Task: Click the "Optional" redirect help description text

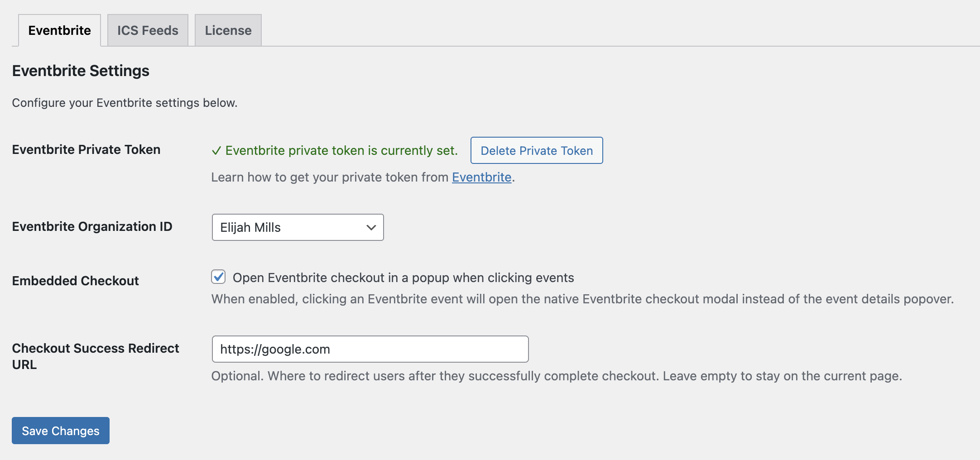Action: coord(556,376)
